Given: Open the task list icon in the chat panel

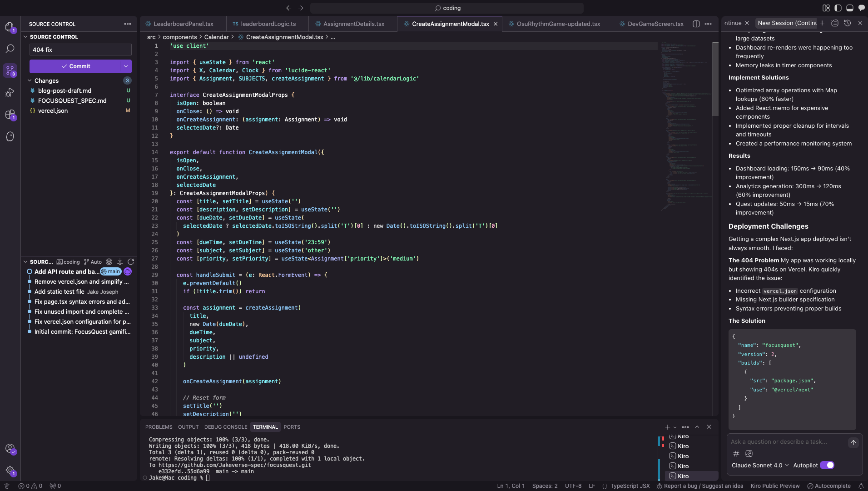Looking at the screenshot, I should pyautogui.click(x=835, y=23).
